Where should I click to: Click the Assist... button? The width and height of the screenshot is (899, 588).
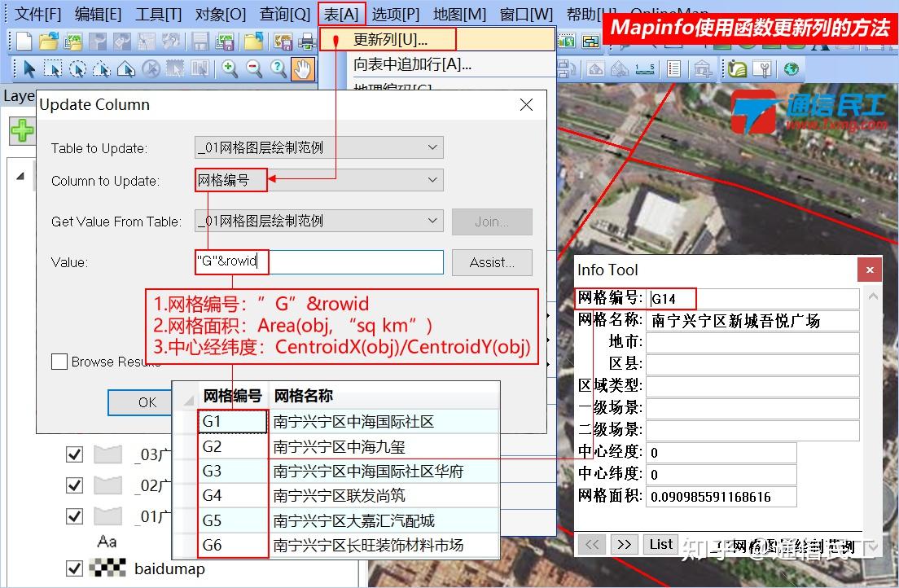click(x=492, y=262)
